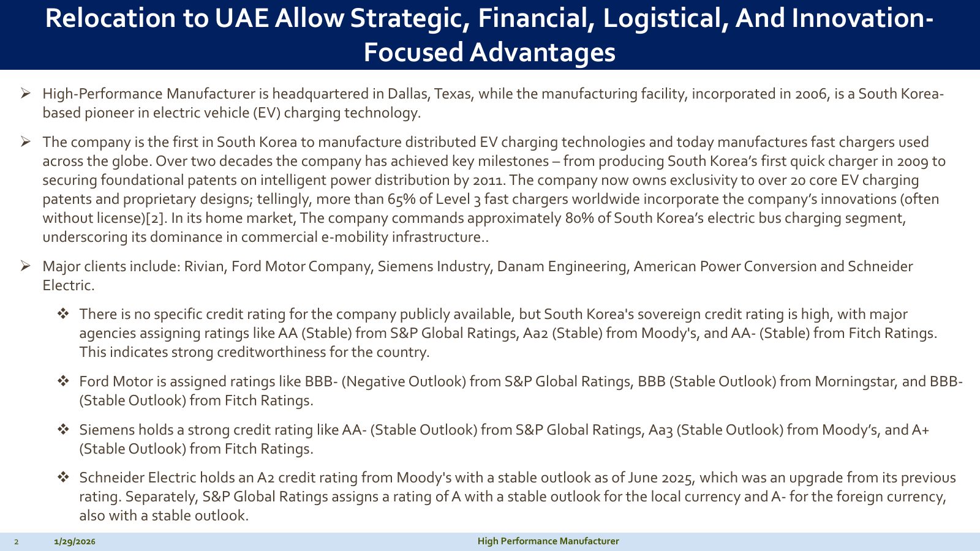
Task: Click the Schneider Electric A2 rating paragraph
Action: click(518, 497)
